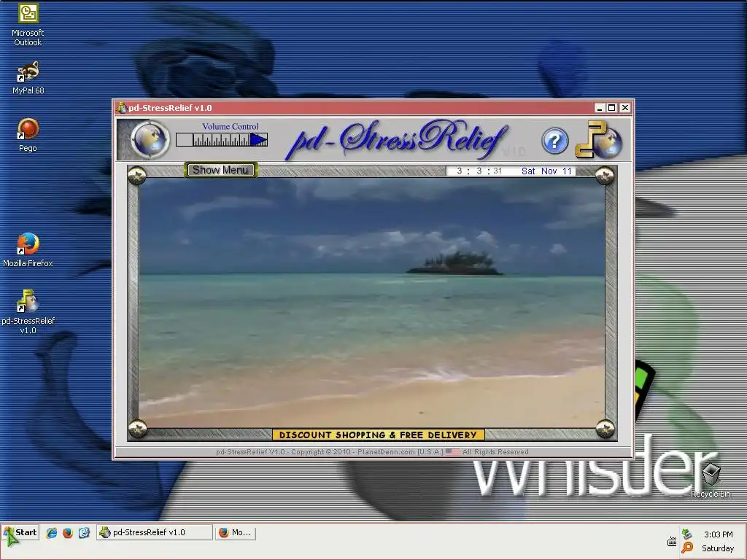Click the Volume Control slider
The width and height of the screenshot is (747, 560).
[x=222, y=139]
